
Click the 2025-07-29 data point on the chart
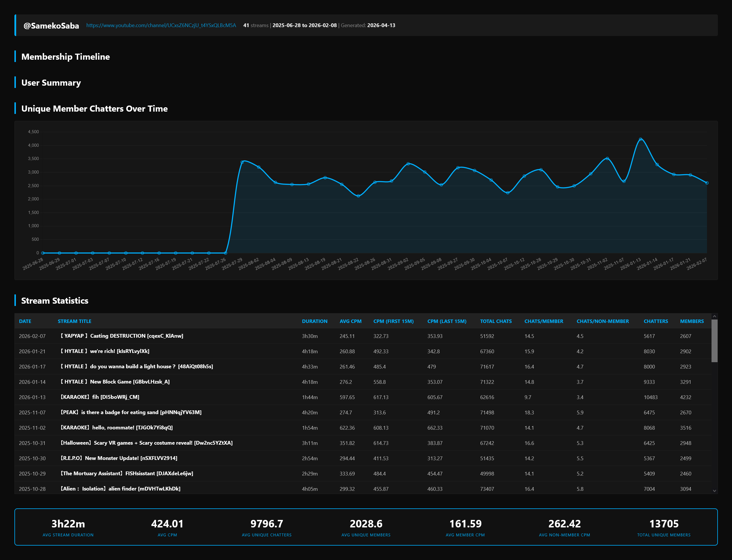242,162
